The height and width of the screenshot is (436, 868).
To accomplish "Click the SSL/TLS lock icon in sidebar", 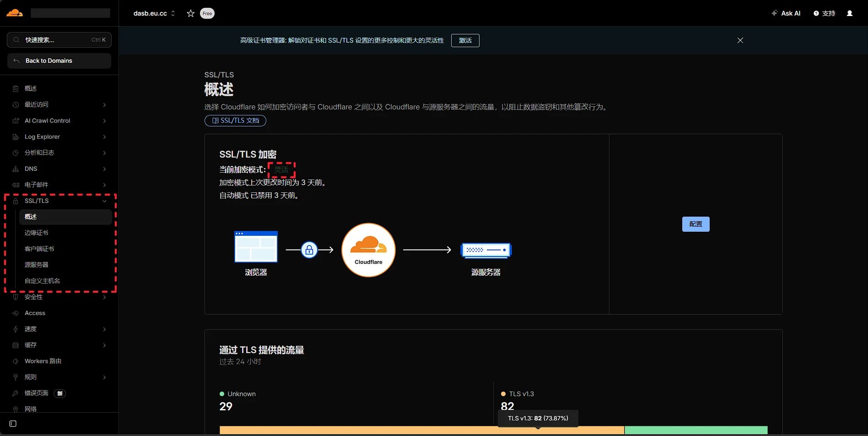I will click(16, 201).
